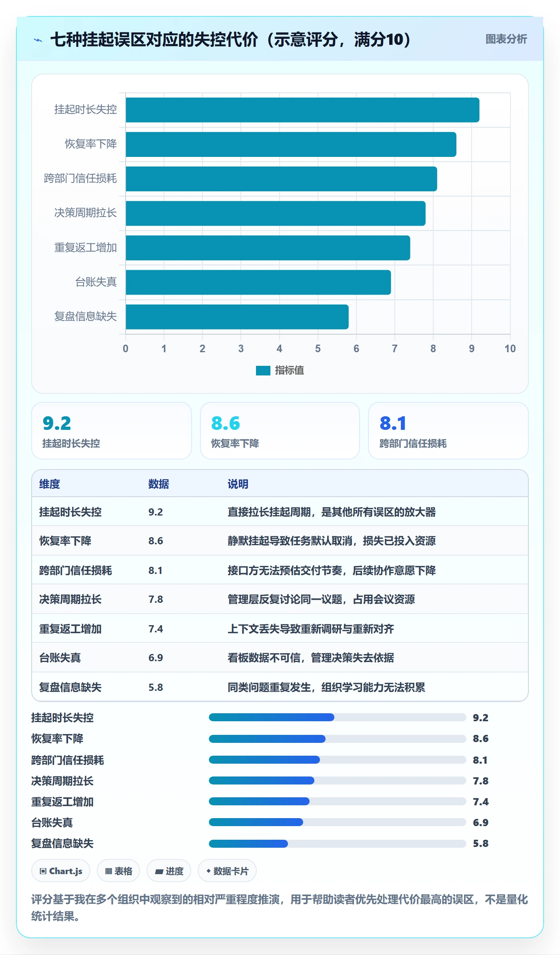Click the 决策周期拉长 chart bar
Image resolution: width=560 pixels, height=955 pixels.
pos(276,213)
